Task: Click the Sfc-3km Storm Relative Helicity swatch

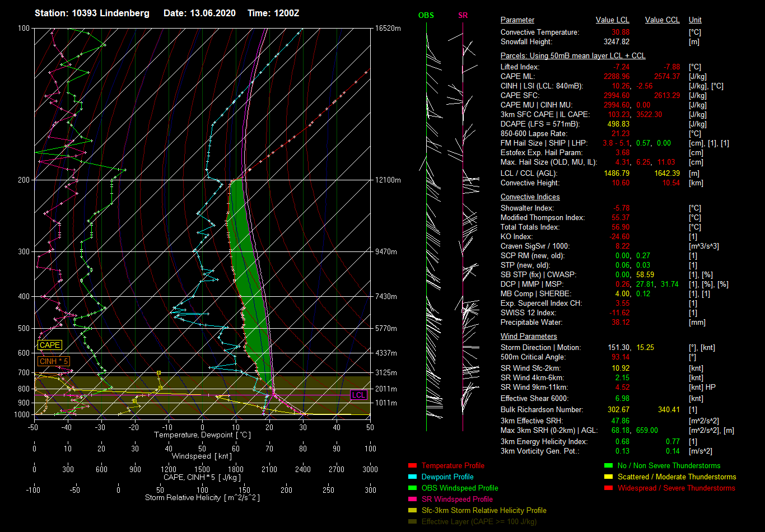Action: point(413,510)
